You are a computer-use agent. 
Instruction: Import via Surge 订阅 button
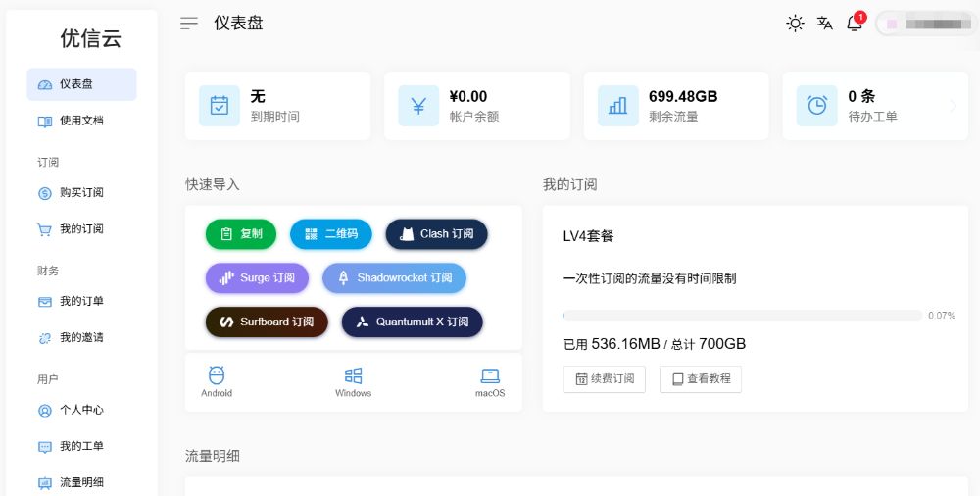coord(257,277)
